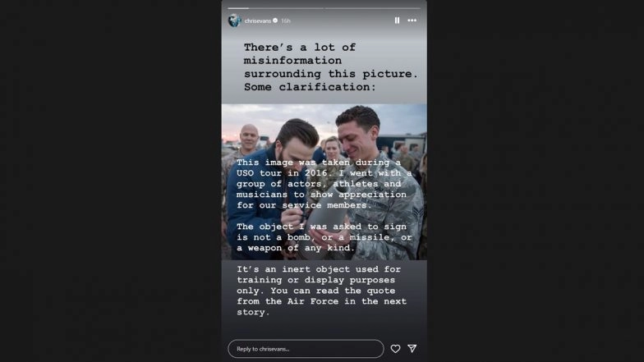Viewport: 644px width, 362px height.
Task: Like the story with the heart icon
Action: (395, 348)
